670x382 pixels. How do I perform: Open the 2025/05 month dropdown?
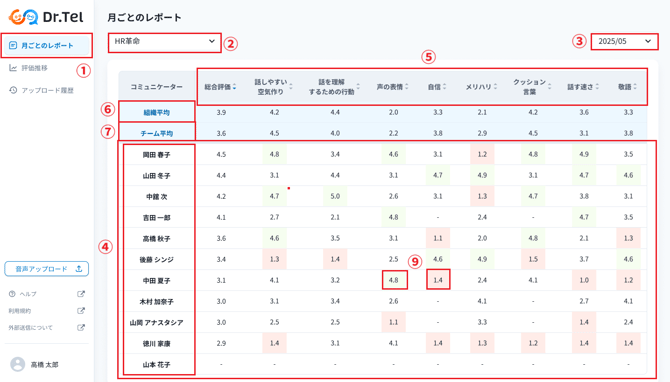[x=624, y=41]
